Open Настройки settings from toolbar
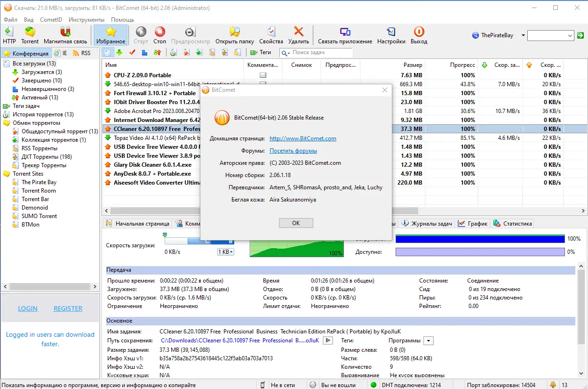The width and height of the screenshot is (588, 389). (x=391, y=35)
